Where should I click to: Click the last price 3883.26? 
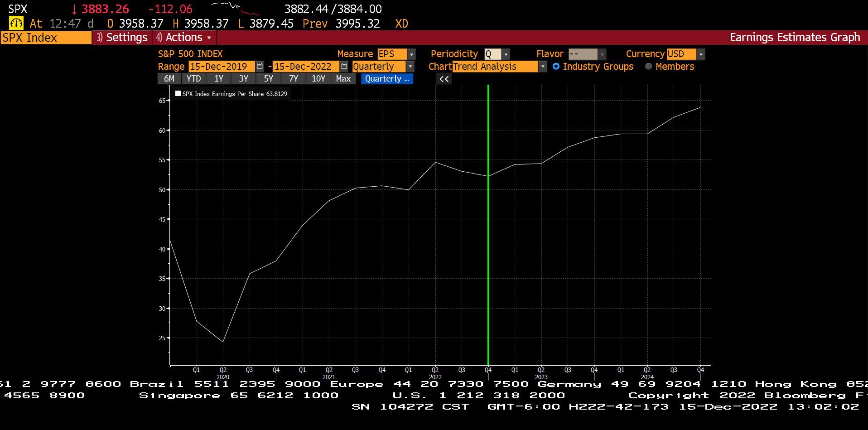coord(105,9)
